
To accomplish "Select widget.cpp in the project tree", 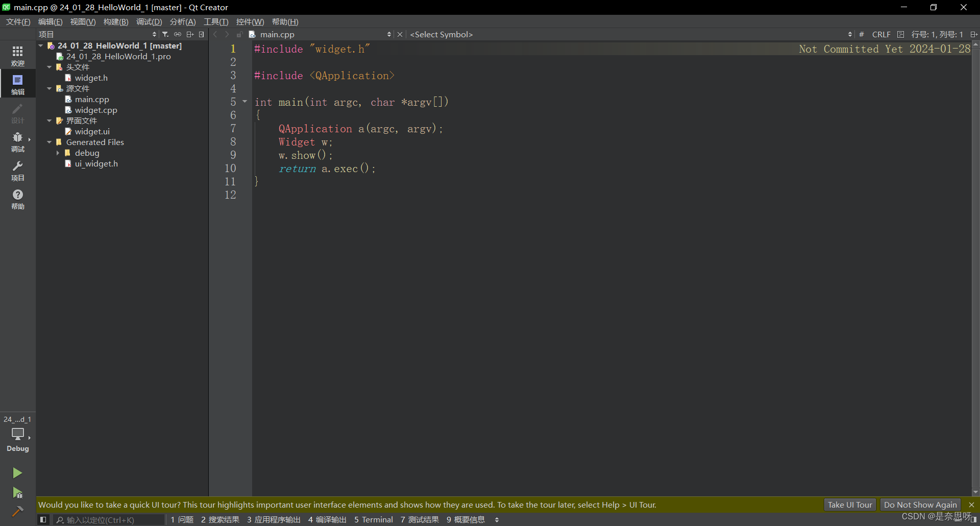I will pos(96,110).
